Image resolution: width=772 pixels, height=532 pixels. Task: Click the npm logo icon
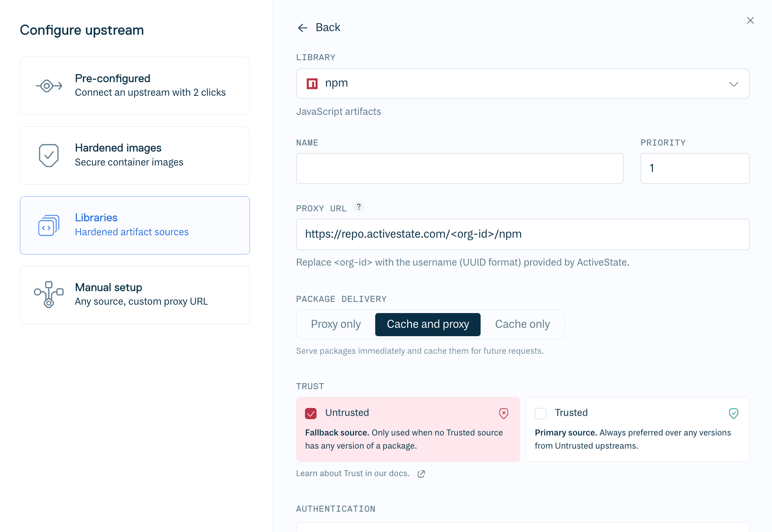coord(312,84)
